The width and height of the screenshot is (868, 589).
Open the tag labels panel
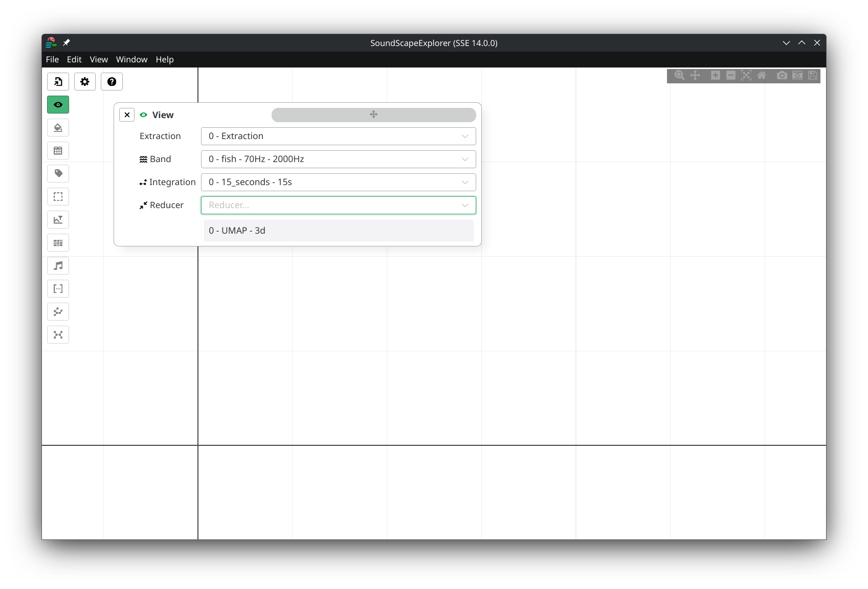[58, 174]
